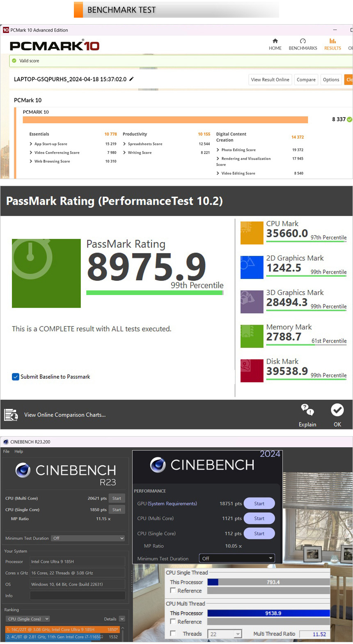Click the CPU Multi Thread This Processor bar
The image size is (353, 644).
pyautogui.click(x=268, y=613)
